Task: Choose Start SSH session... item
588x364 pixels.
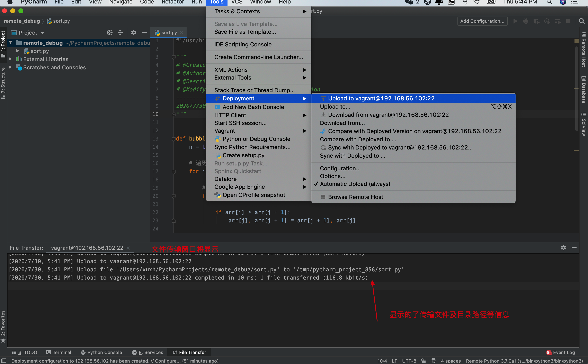Action: tap(259, 123)
